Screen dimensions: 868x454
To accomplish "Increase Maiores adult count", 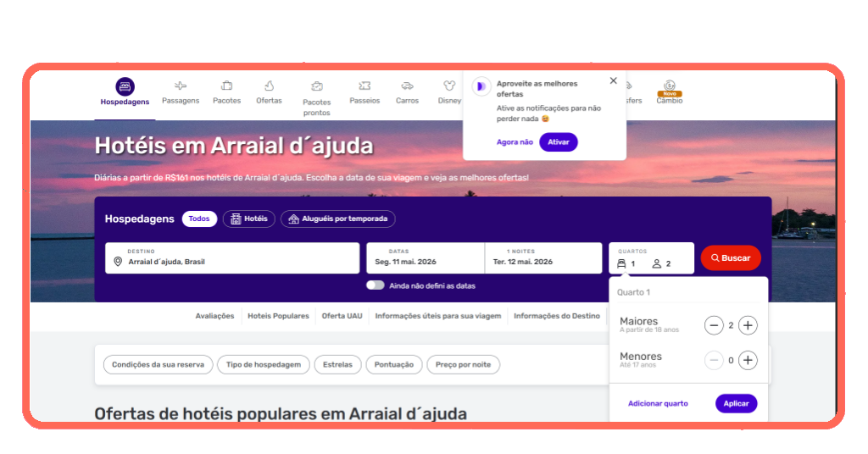I will 748,325.
